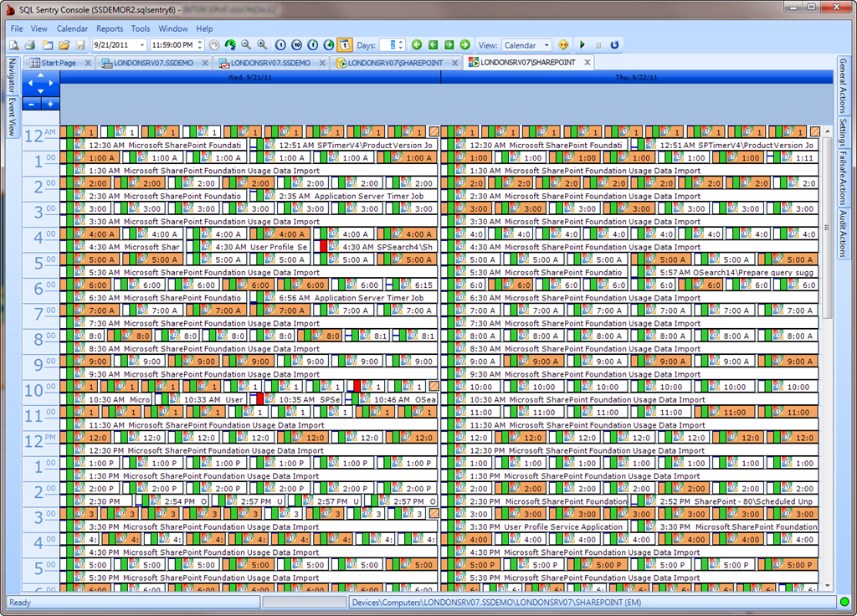Click the Wed, 9/21/11 day header
Viewport: 857px width, 616px height.
(249, 78)
